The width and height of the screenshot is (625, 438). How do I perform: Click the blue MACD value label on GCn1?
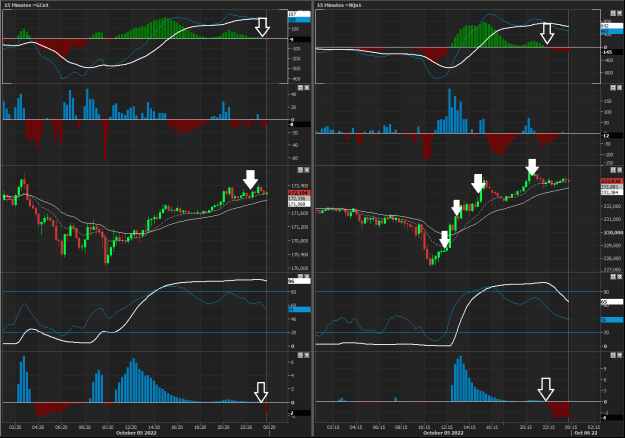[x=299, y=20]
